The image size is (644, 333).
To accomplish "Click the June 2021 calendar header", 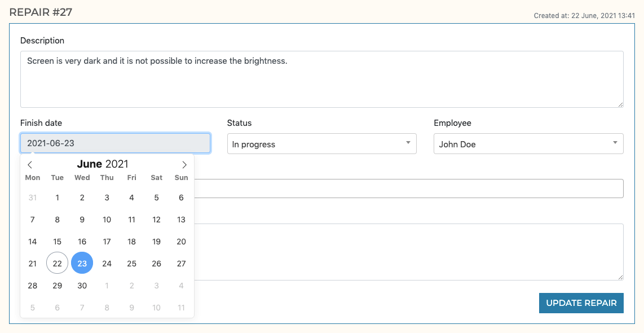I will [103, 164].
